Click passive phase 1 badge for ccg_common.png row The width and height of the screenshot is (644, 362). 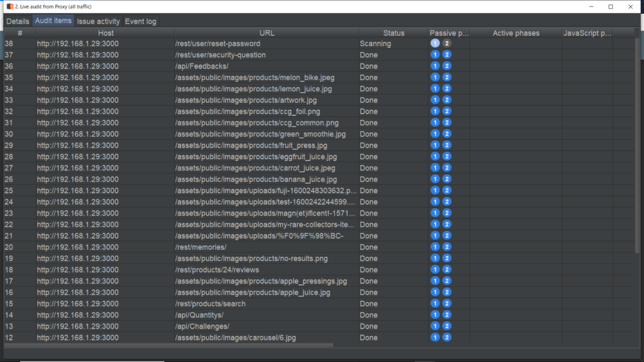tap(435, 122)
